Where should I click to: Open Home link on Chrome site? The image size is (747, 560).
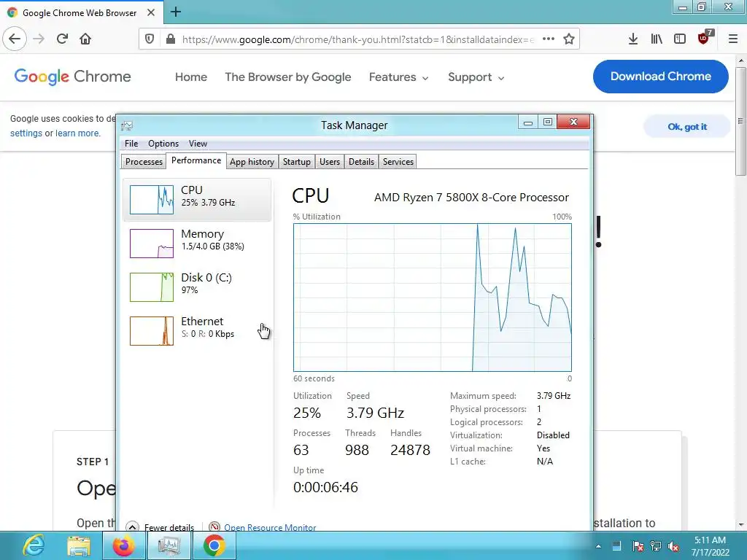[x=191, y=77]
